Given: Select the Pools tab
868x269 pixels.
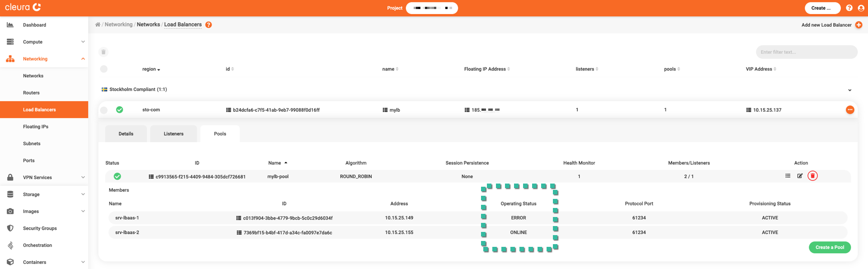Looking at the screenshot, I should 220,134.
